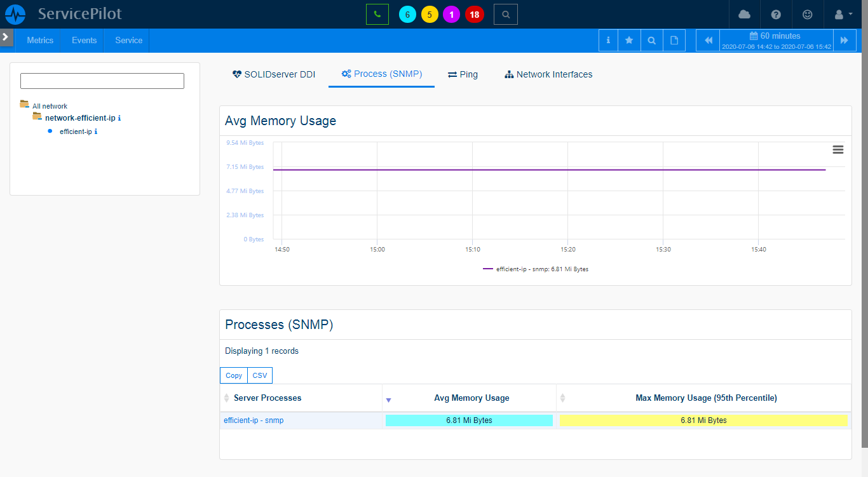Open the 60 minutes time range picker

pyautogui.click(x=775, y=41)
